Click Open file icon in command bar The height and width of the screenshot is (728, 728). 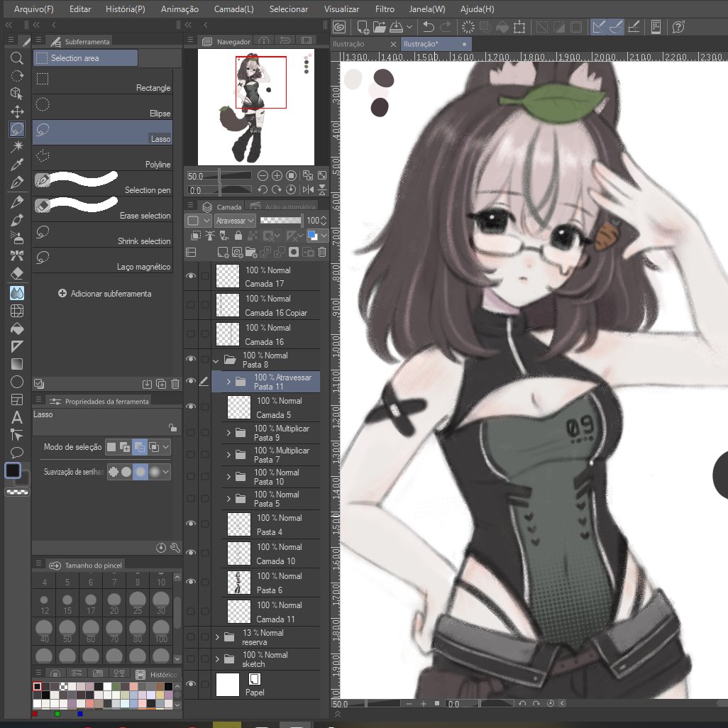click(x=380, y=27)
